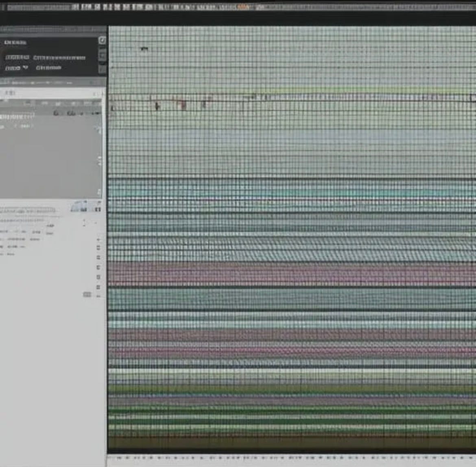This screenshot has height=467, width=476.
Task: Click the checkmark icon in the dark panel corner
Action: (102, 40)
